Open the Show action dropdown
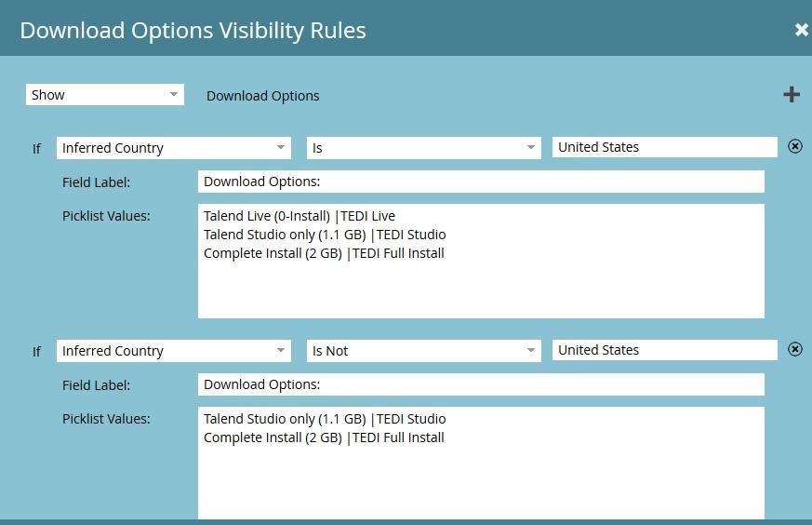Screen dimensions: 812x525 [x=104, y=95]
